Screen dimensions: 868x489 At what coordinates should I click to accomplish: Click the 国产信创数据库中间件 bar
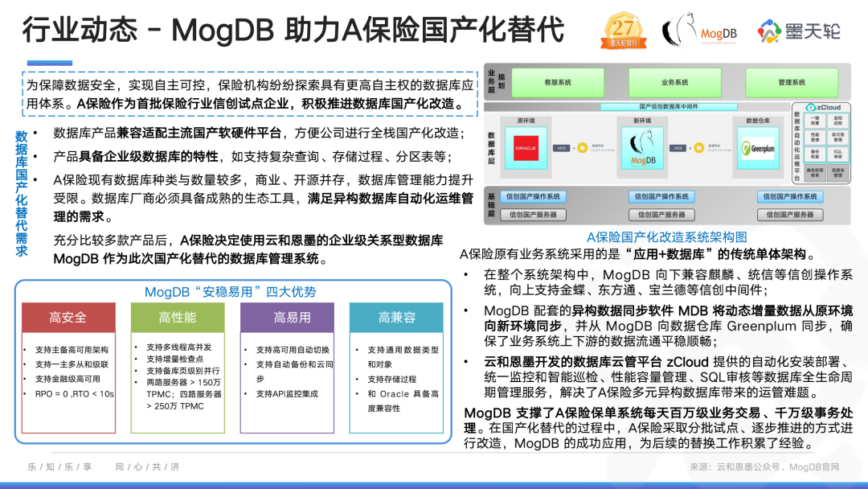tap(669, 106)
